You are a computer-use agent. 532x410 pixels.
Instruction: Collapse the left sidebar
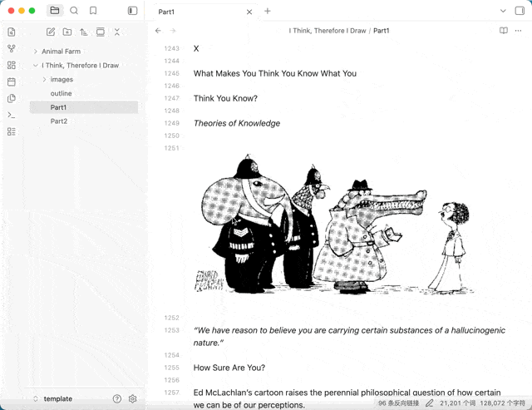(132, 11)
